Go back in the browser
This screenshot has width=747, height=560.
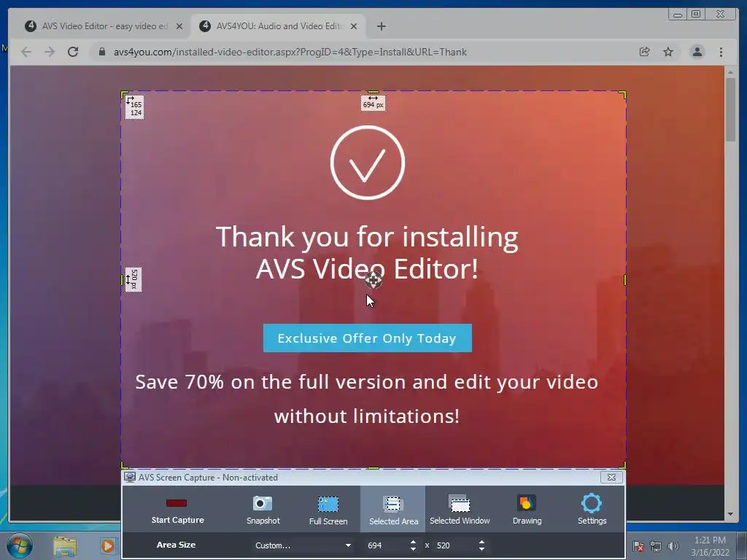coord(26,52)
